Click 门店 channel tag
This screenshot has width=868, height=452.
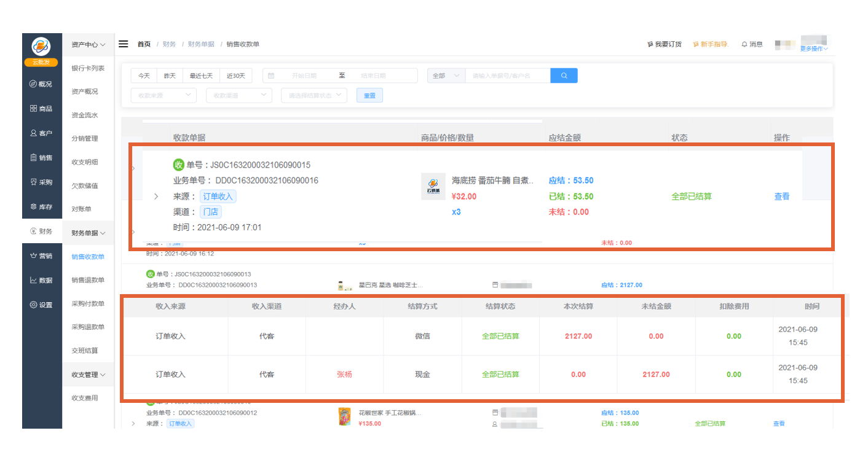click(x=211, y=212)
